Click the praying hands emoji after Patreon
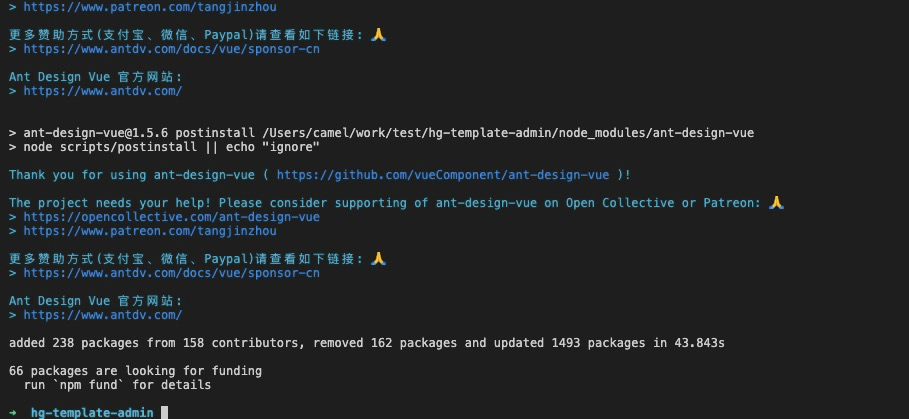909x419 pixels. pyautogui.click(x=776, y=202)
